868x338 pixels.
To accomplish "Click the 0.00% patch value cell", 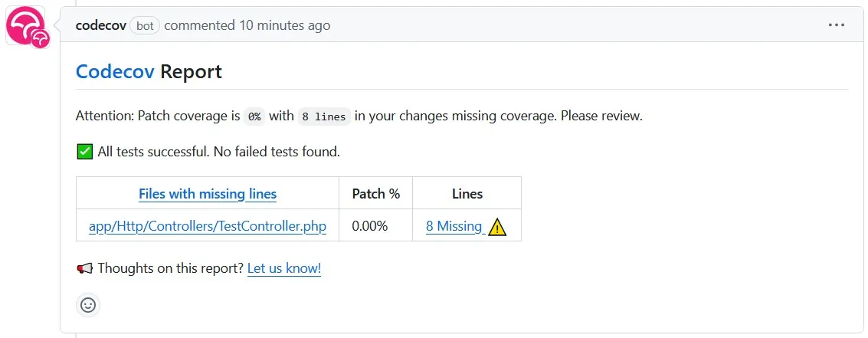I will coord(370,226).
